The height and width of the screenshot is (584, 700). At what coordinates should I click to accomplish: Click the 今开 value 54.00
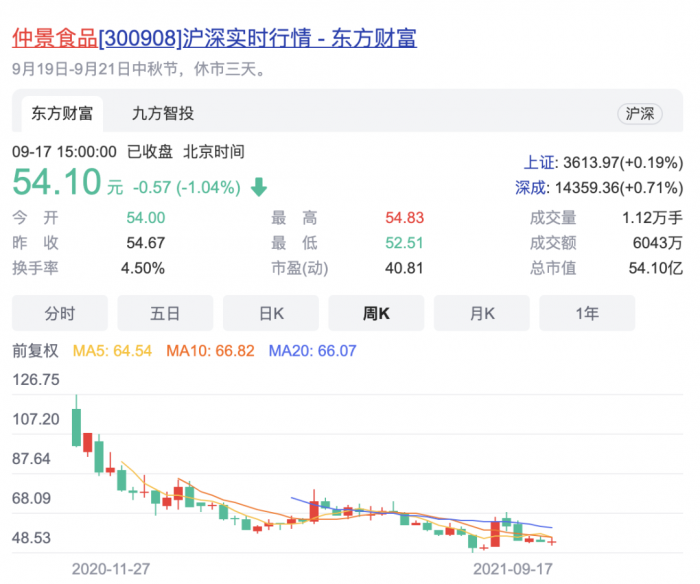pyautogui.click(x=146, y=218)
